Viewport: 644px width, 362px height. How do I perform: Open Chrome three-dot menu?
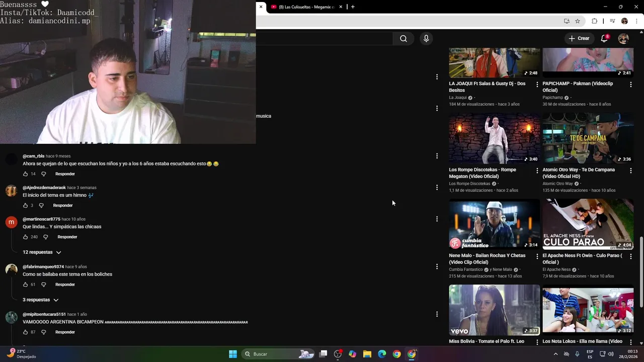636,21
